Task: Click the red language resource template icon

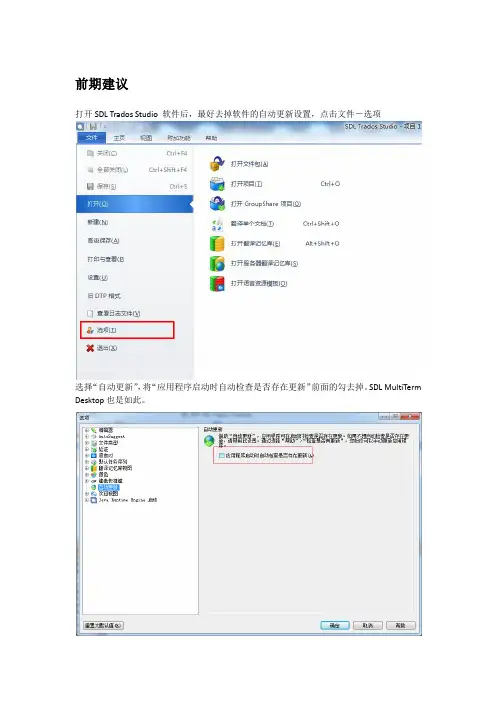Action: pyautogui.click(x=217, y=283)
